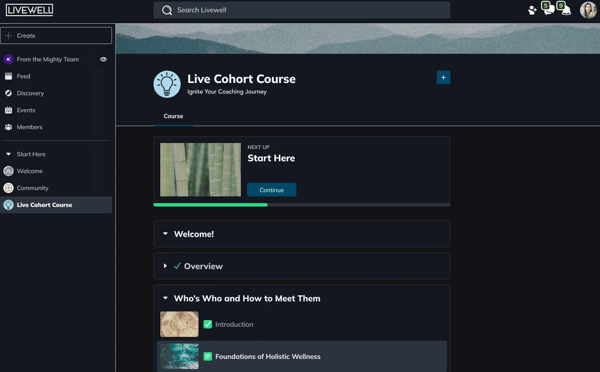
Task: Open the Introduction lesson link
Action: (234, 325)
